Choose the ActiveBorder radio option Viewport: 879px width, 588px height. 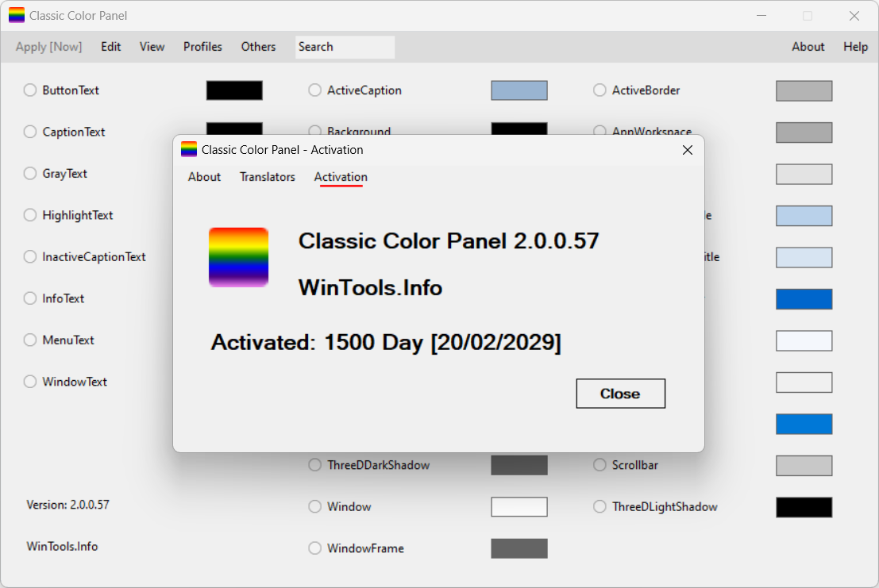(x=599, y=90)
